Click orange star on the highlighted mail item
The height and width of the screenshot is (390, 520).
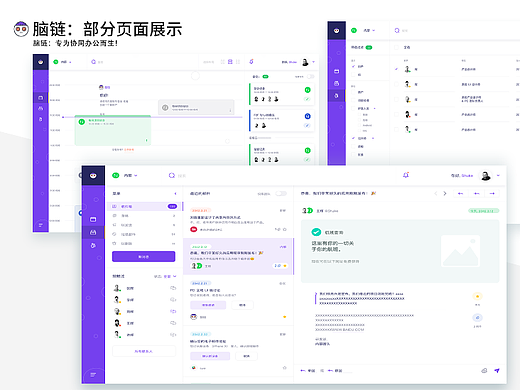pos(285,266)
